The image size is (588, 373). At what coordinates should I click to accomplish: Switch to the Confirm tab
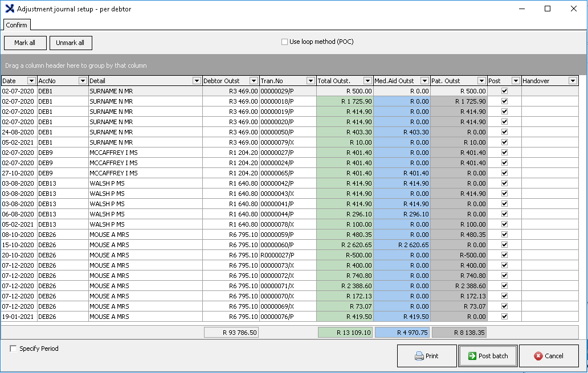click(x=17, y=25)
